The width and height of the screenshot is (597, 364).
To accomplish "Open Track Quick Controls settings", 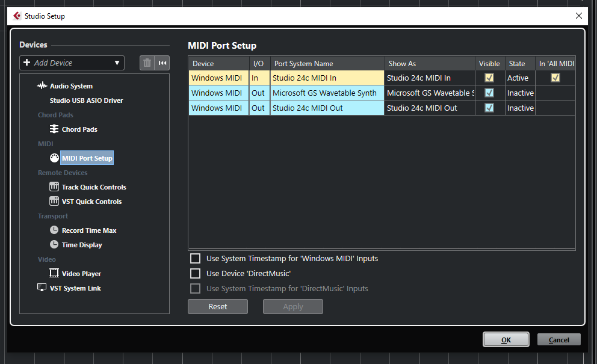I will 94,187.
